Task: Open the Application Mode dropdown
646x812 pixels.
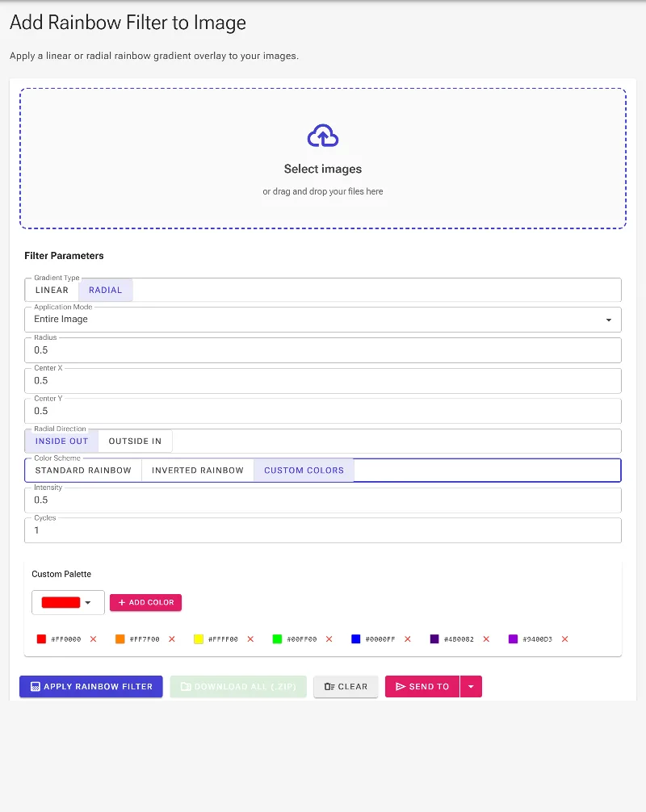Action: click(323, 320)
